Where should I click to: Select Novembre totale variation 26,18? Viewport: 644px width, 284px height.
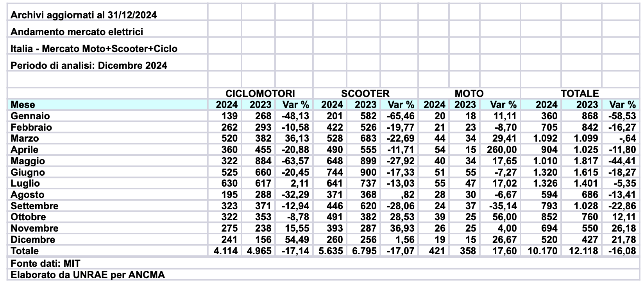click(x=624, y=228)
